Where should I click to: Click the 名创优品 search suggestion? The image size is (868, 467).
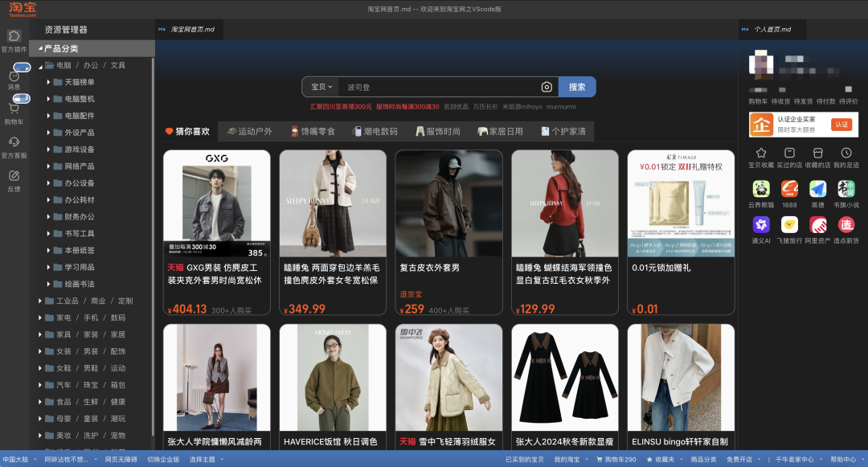coord(456,107)
